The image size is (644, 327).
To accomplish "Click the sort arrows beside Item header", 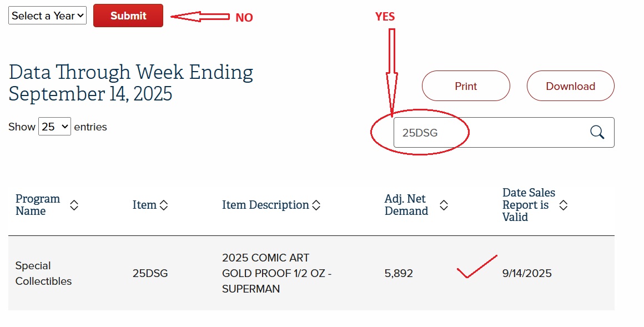I will tap(164, 205).
